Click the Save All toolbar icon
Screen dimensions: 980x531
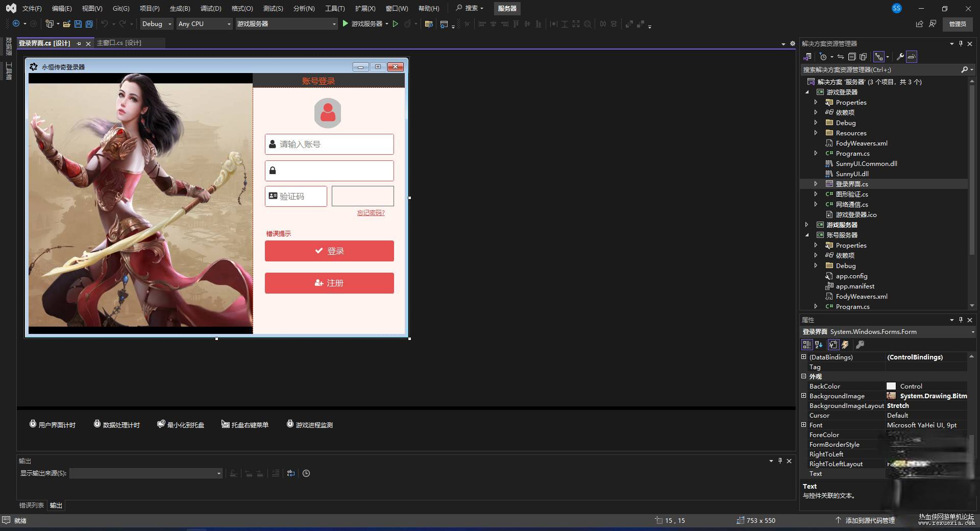click(89, 23)
